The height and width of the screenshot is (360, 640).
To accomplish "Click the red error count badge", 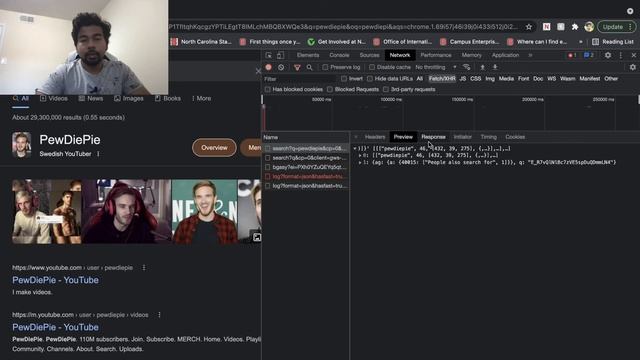I will [x=572, y=55].
